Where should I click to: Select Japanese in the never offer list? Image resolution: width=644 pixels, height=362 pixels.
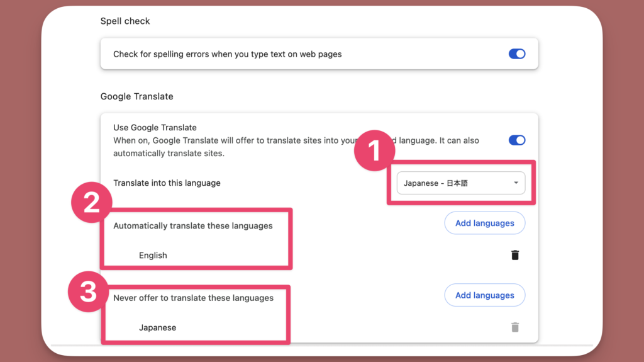pos(157,328)
